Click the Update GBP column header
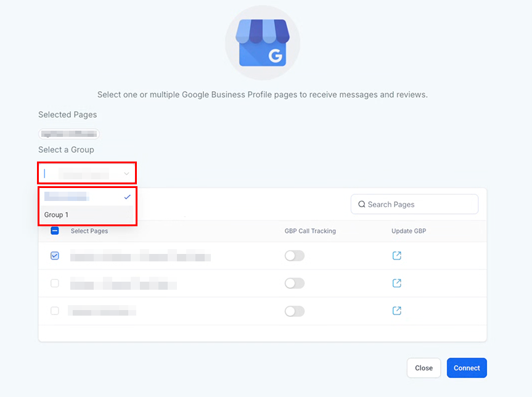Image resolution: width=532 pixels, height=397 pixels. (x=409, y=231)
